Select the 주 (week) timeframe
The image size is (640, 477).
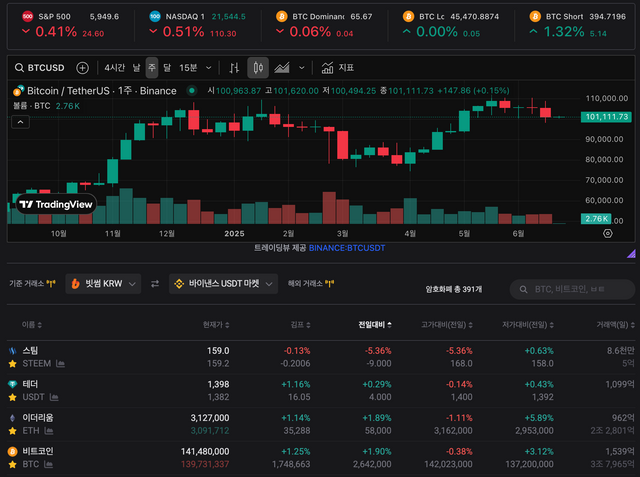(x=152, y=68)
